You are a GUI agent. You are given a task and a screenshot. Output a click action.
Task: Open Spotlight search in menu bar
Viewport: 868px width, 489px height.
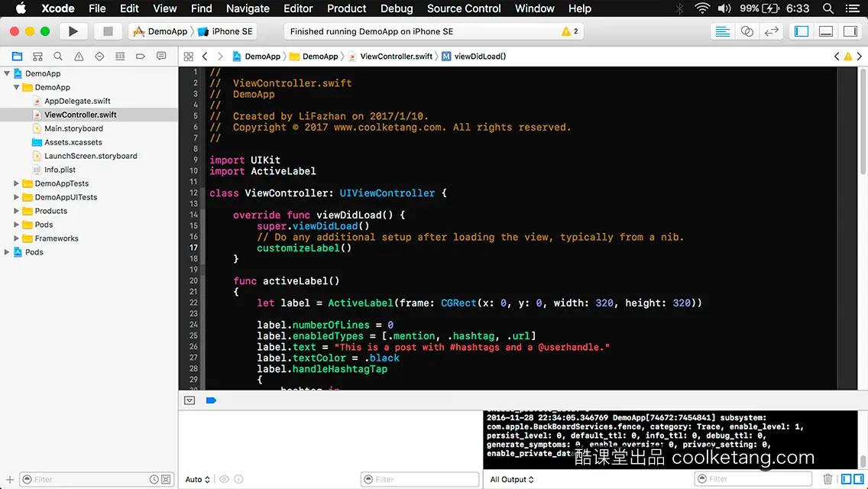pyautogui.click(x=828, y=8)
